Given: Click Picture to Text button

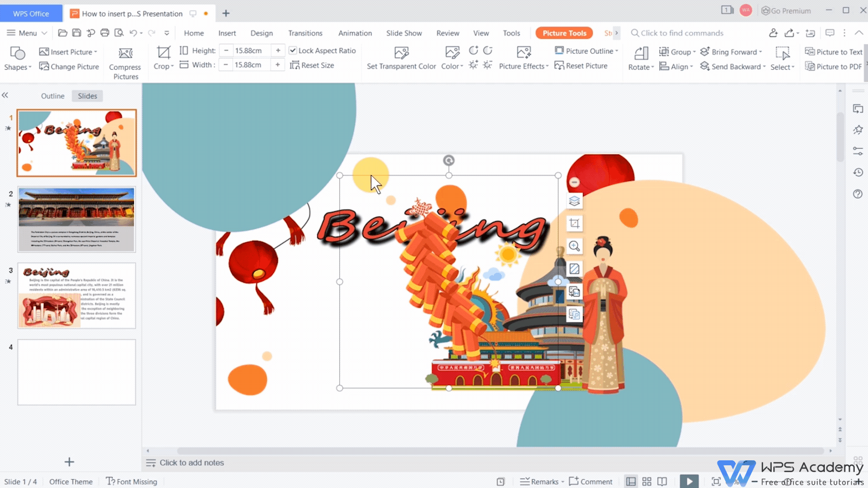Looking at the screenshot, I should click(834, 52).
